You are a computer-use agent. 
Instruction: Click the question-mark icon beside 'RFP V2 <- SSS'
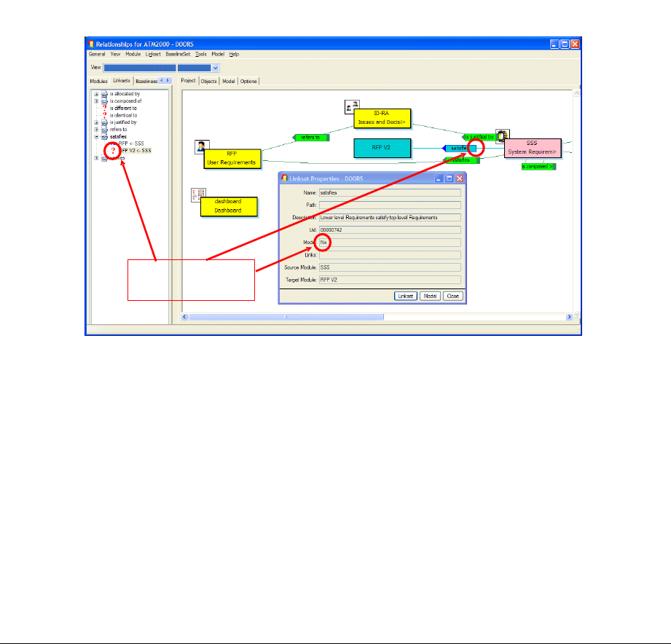coord(113,151)
